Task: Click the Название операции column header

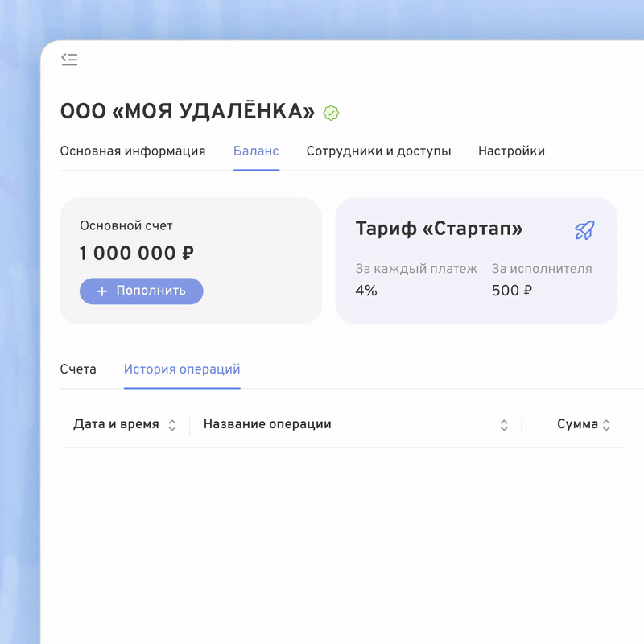Action: (267, 424)
